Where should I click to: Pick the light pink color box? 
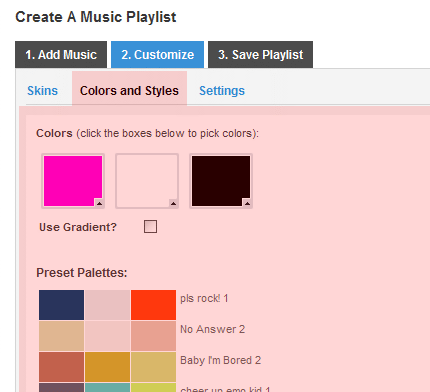(x=147, y=181)
